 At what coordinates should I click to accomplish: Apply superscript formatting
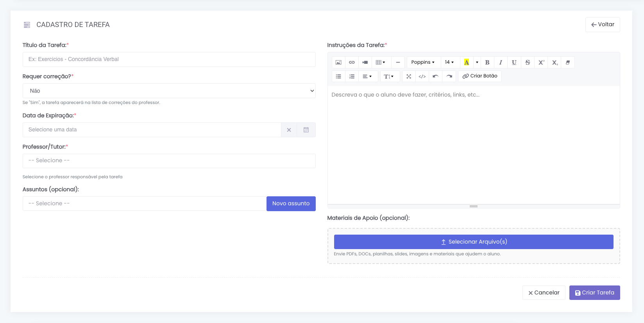point(541,63)
